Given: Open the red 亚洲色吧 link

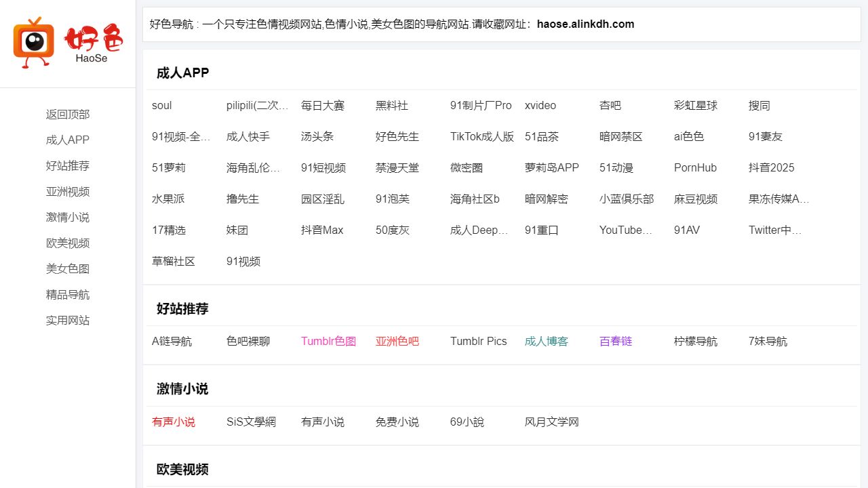Looking at the screenshot, I should click(x=397, y=342).
